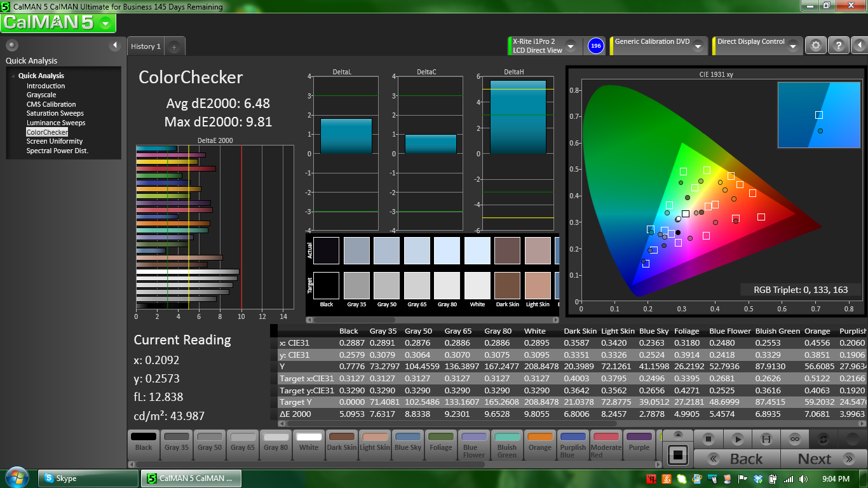Click the round status button above Quick Analysis
Image resolution: width=868 pixels, height=488 pixels.
click(12, 45)
